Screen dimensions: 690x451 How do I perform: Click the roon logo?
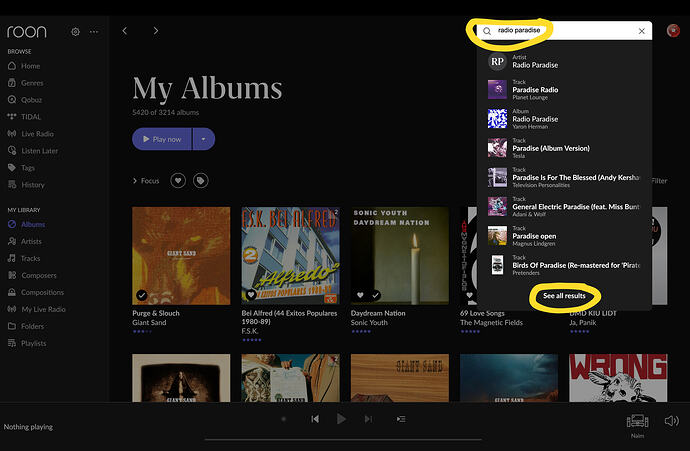point(26,32)
